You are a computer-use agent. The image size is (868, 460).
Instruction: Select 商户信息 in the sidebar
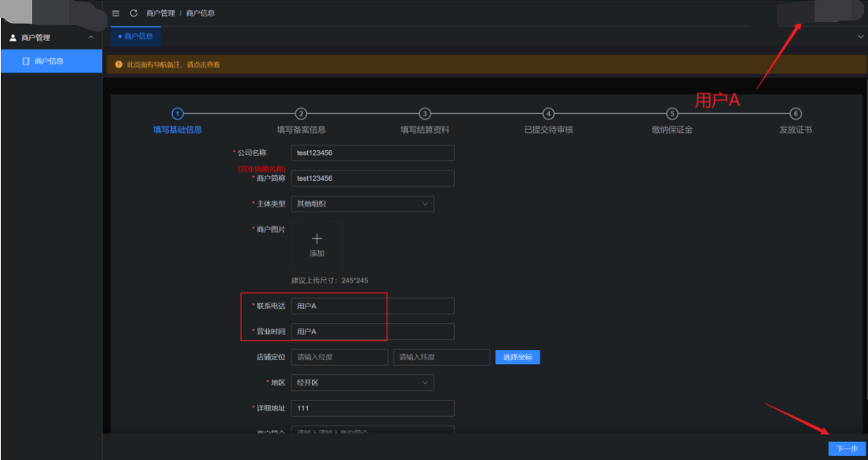52,61
